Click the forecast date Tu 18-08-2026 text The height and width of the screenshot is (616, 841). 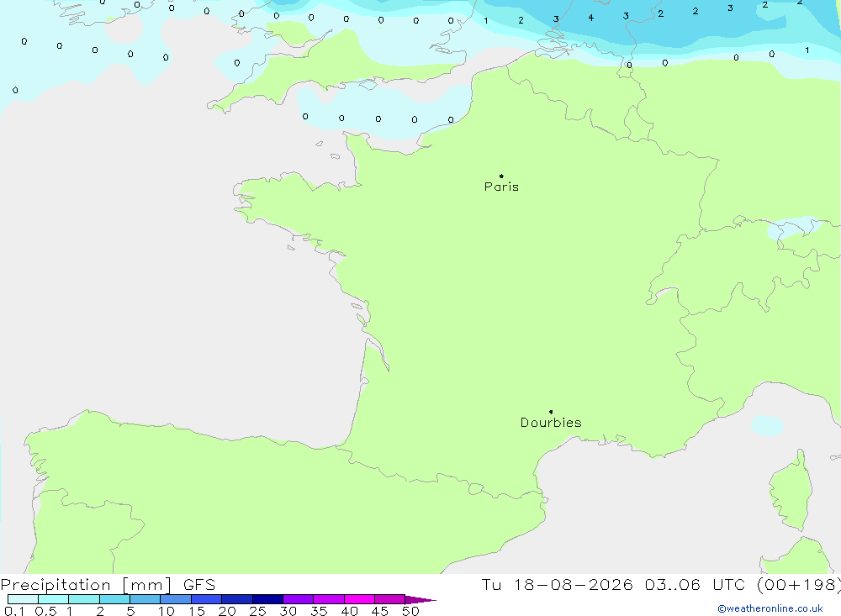coord(557,584)
